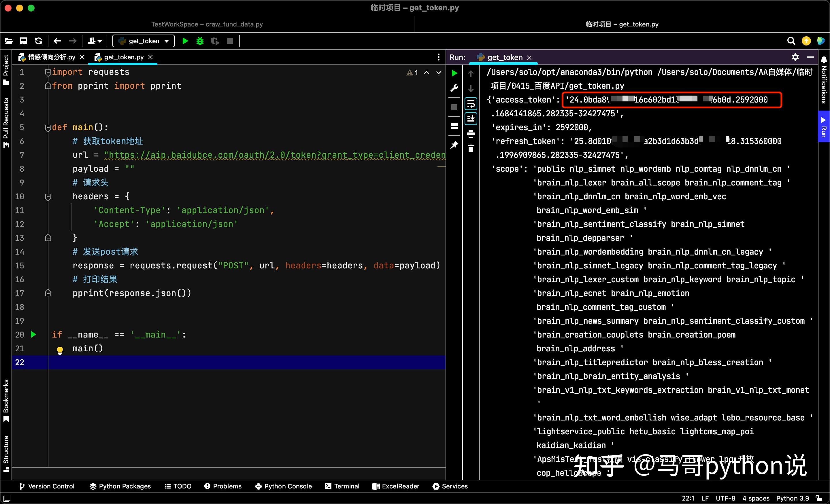Save the current file

tap(24, 41)
